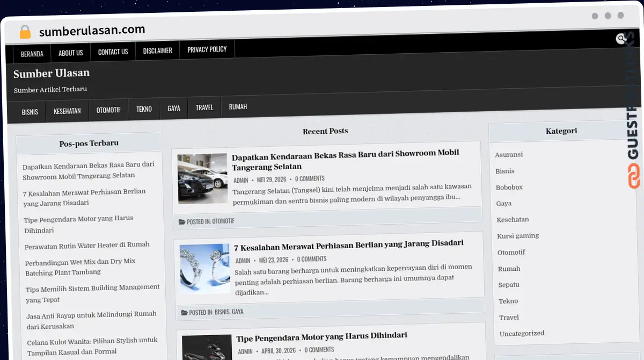This screenshot has width=644, height=360.
Task: Click the folder icon before Posted in: Otomotif
Action: (x=182, y=221)
